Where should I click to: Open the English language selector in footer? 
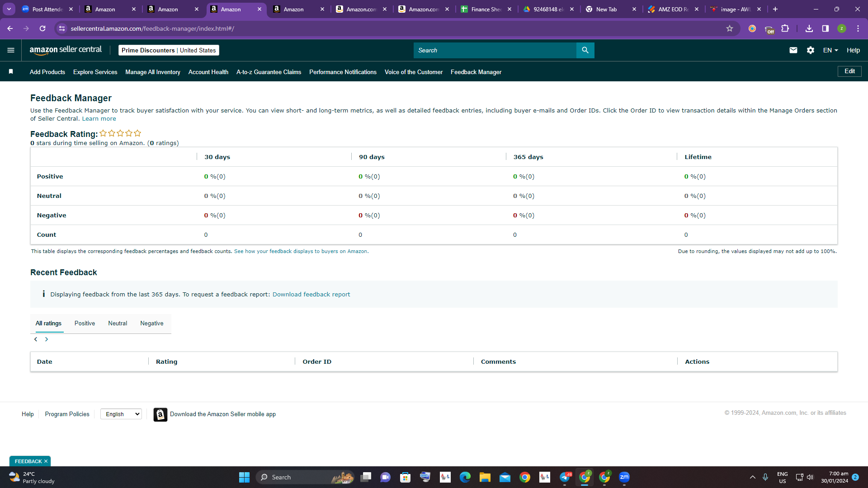click(121, 414)
